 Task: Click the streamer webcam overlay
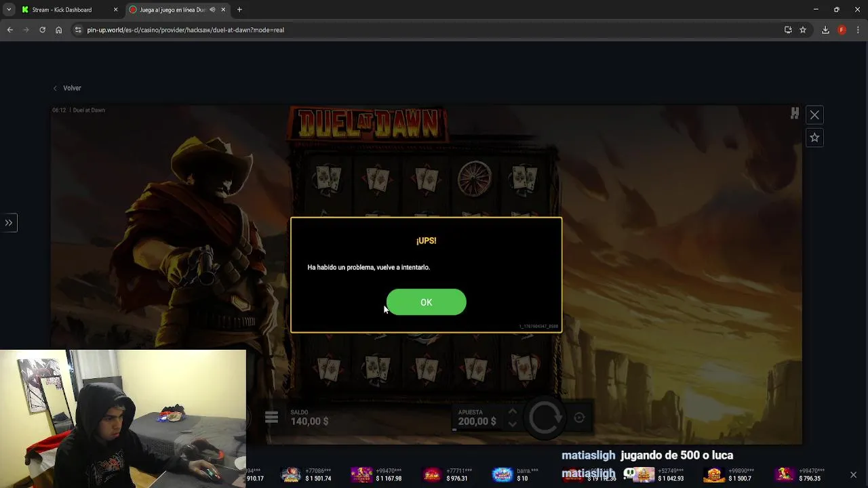pos(123,419)
